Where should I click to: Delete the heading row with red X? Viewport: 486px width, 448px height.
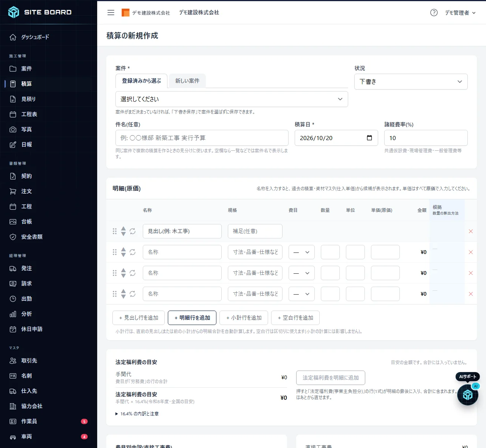[471, 231]
